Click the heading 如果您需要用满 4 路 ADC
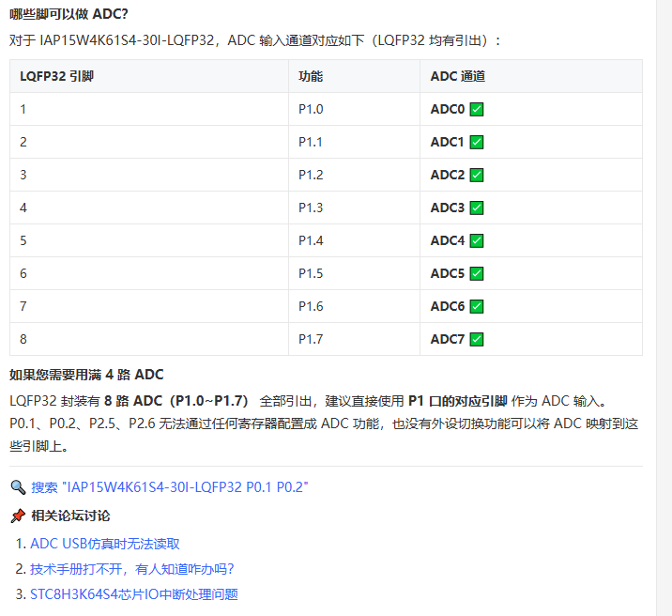This screenshot has width=672, height=616. coord(86,375)
